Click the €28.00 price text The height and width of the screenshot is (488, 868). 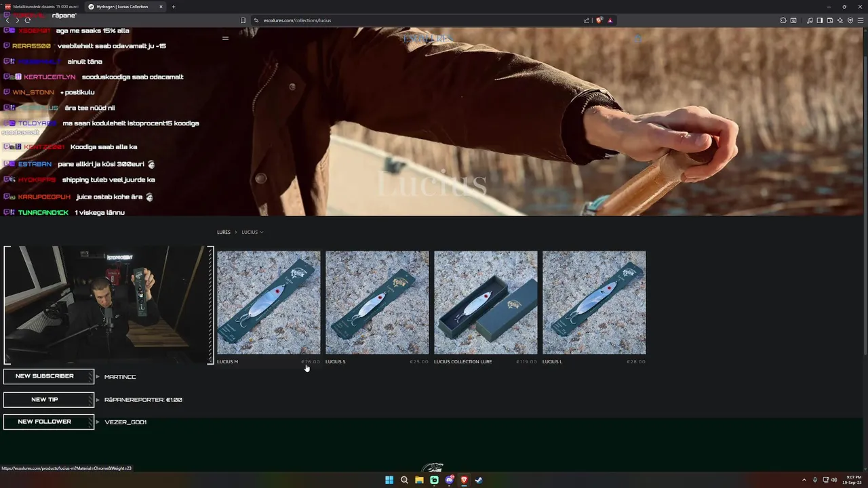point(636,362)
